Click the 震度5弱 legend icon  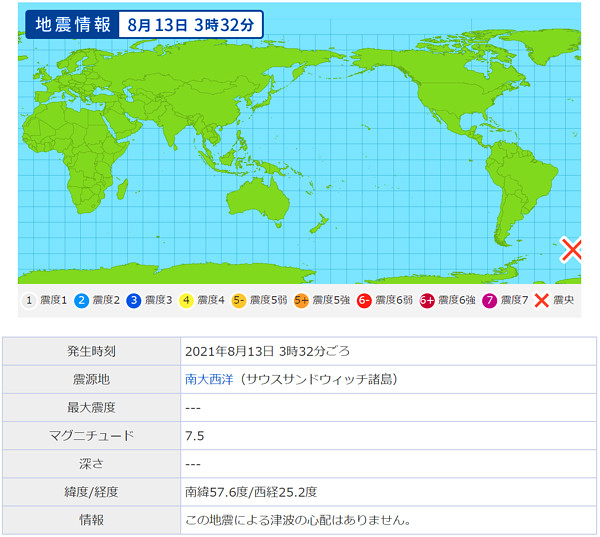[238, 300]
